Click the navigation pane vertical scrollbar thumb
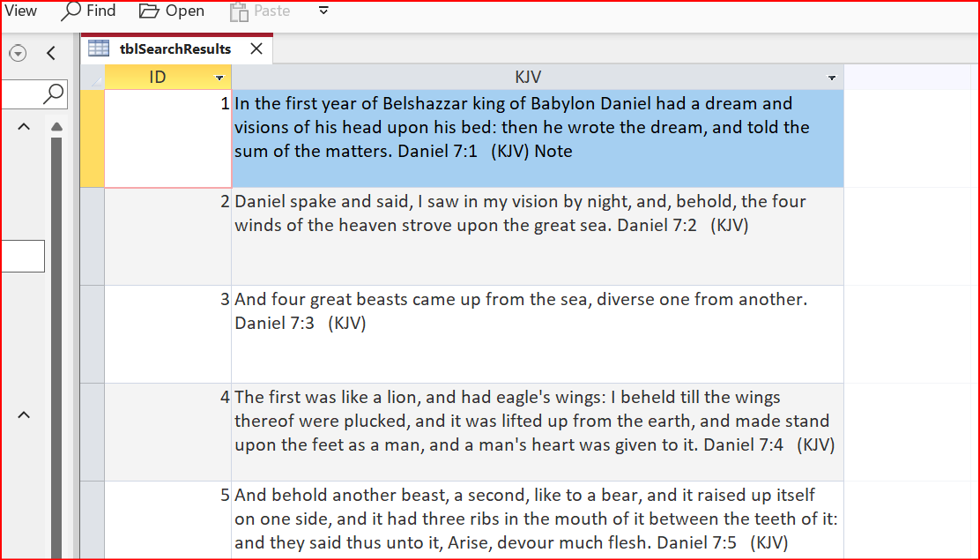Image resolution: width=980 pixels, height=560 pixels. [x=57, y=347]
